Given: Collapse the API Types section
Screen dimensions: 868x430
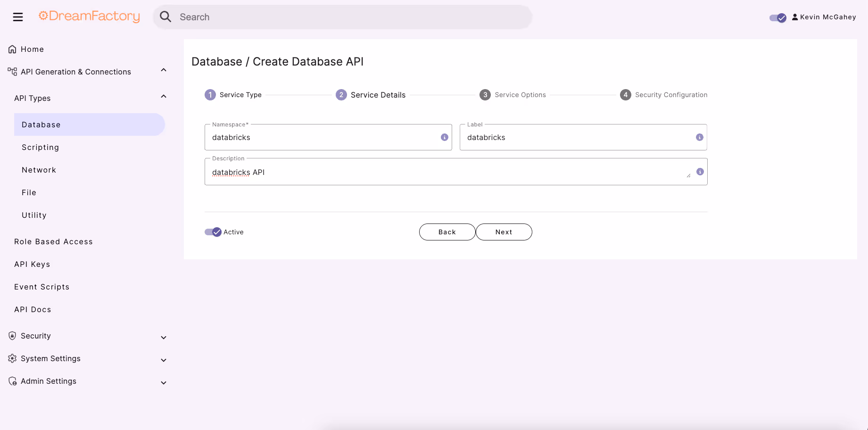Looking at the screenshot, I should click(164, 97).
